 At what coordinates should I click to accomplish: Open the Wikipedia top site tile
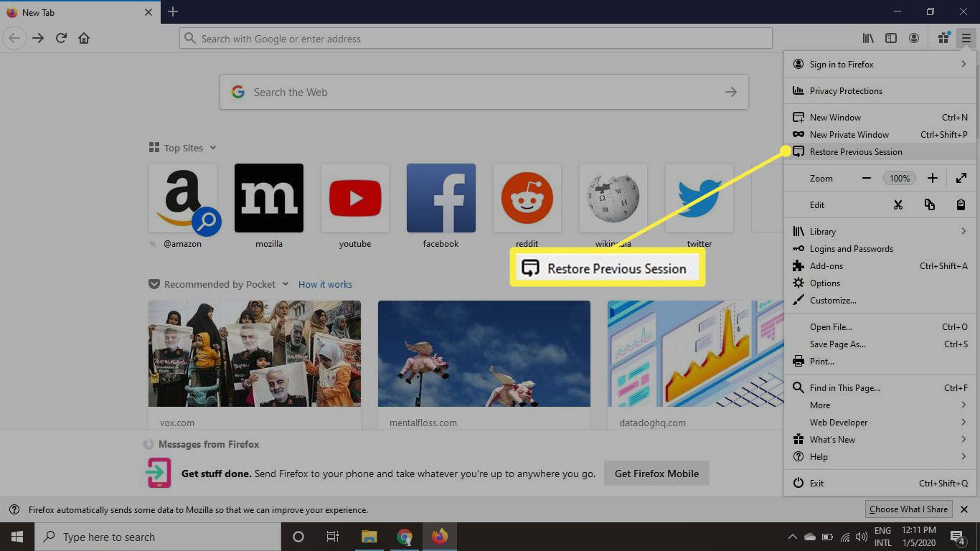click(x=613, y=198)
